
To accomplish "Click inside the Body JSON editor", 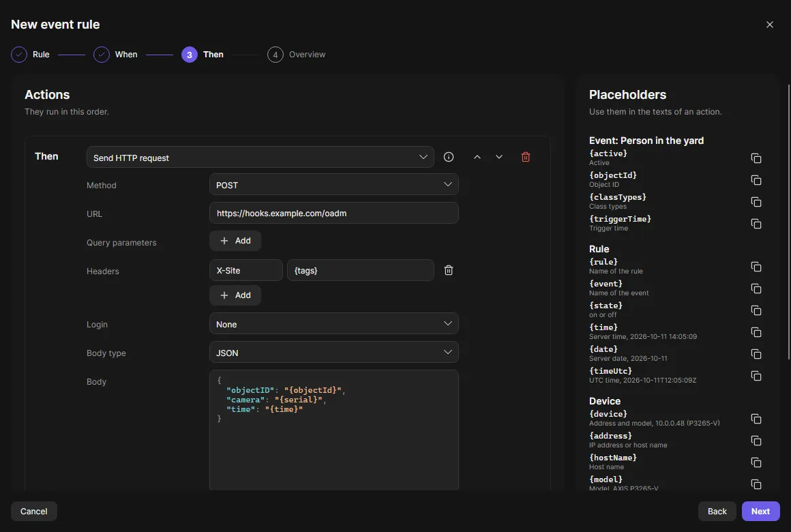I will tap(334, 430).
